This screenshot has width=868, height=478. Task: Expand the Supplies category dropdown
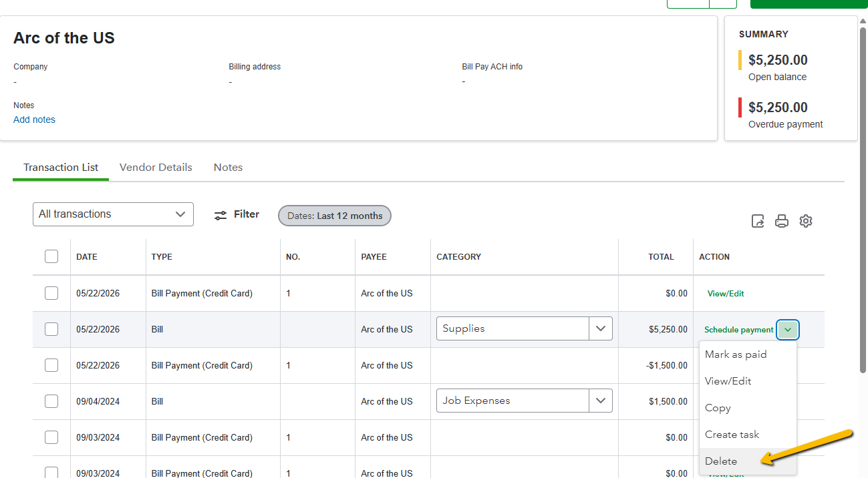click(x=600, y=328)
